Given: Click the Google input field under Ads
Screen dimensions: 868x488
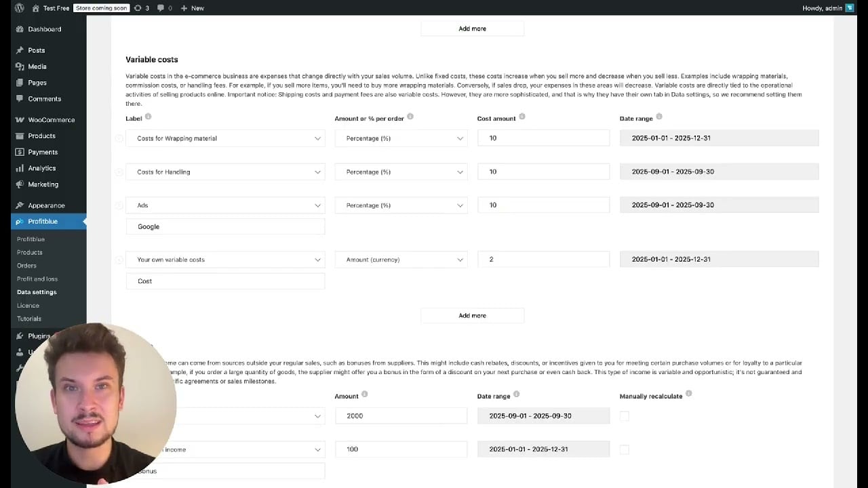Looking at the screenshot, I should coord(225,226).
